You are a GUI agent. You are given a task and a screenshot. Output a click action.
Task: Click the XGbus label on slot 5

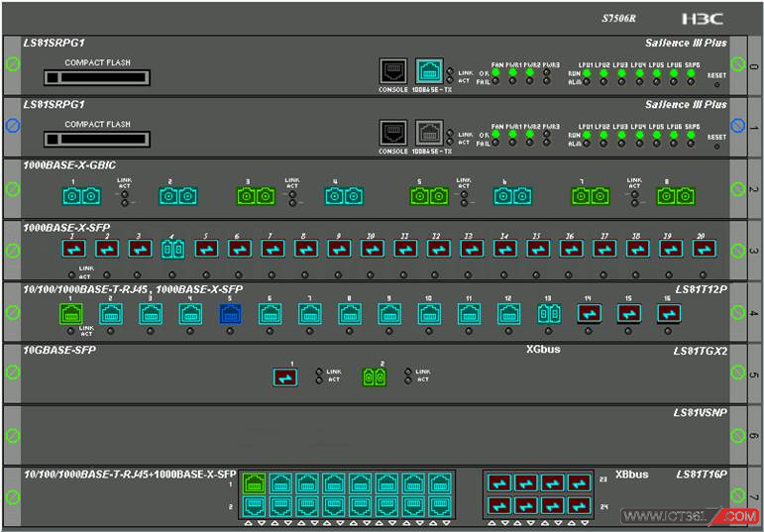tap(543, 350)
